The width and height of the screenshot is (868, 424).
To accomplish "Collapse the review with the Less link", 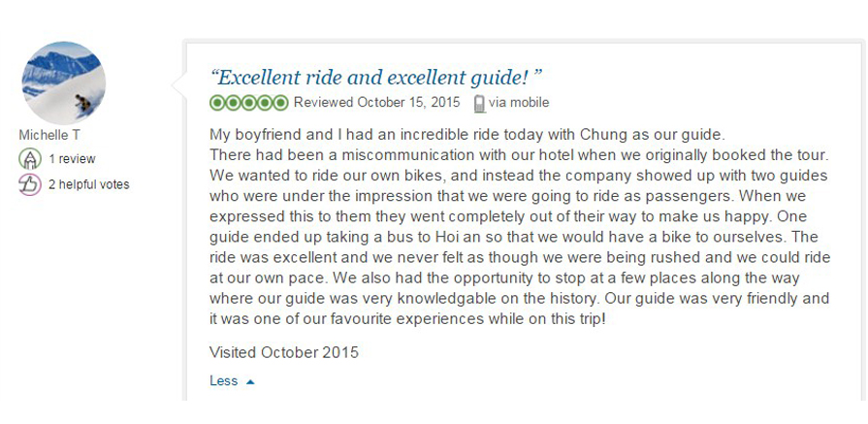I will point(223,380).
